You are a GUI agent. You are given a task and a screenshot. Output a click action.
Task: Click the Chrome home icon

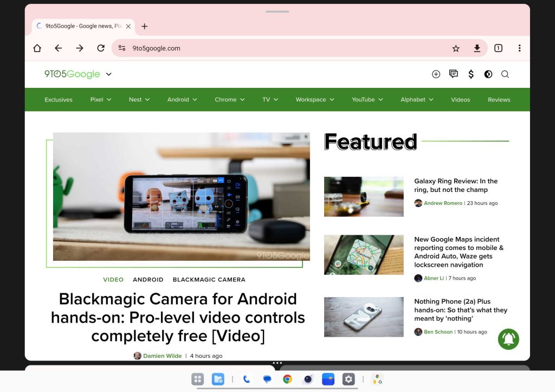coord(37,48)
